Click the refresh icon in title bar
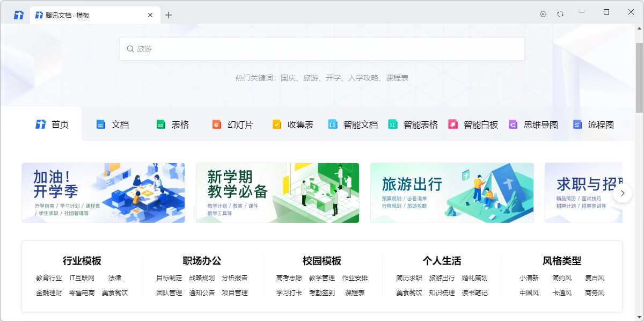This screenshot has width=644, height=322. 560,14
